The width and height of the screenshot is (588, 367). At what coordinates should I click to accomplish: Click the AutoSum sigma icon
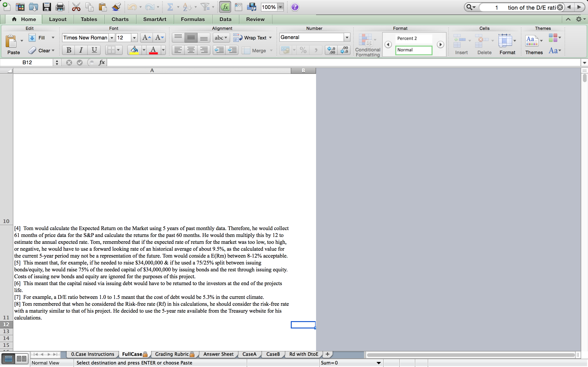coord(170,7)
